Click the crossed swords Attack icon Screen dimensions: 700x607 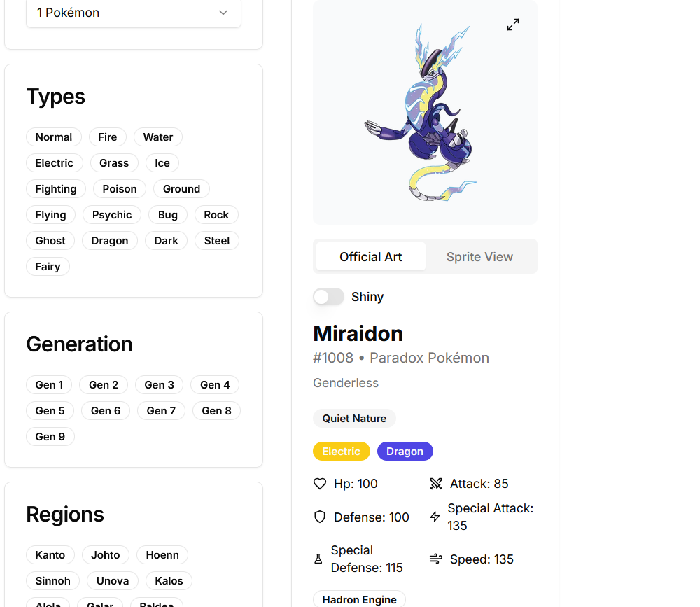click(435, 484)
